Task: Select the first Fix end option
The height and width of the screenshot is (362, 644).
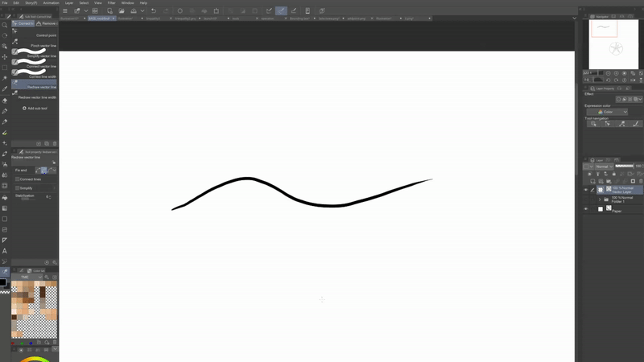Action: pyautogui.click(x=38, y=170)
